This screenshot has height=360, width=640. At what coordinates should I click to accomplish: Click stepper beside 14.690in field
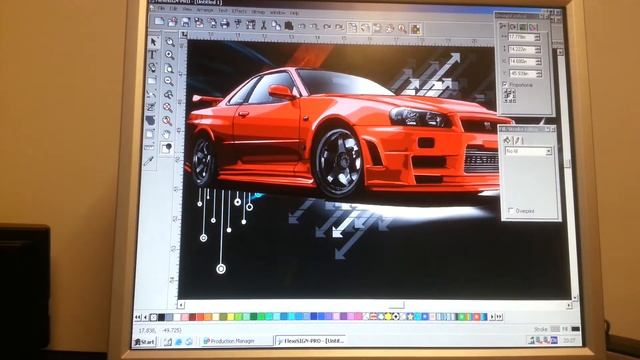click(x=538, y=62)
